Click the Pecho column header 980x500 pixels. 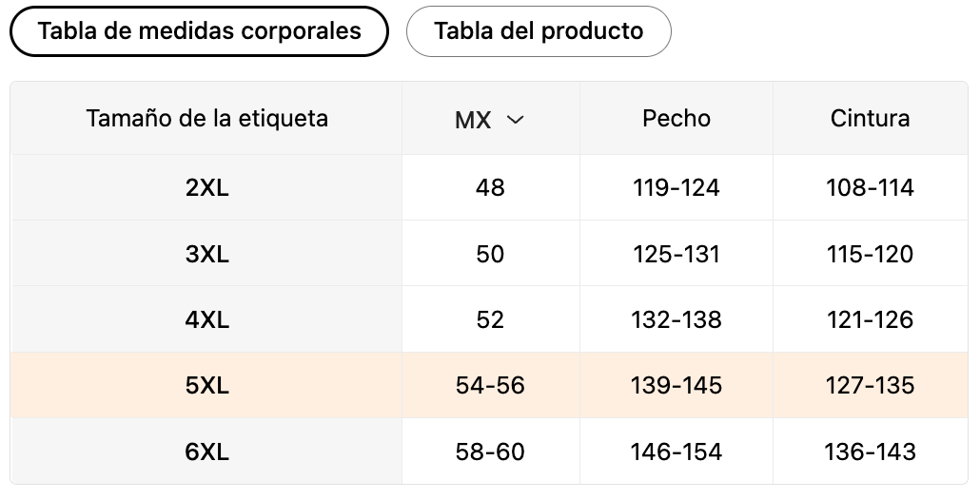pyautogui.click(x=676, y=119)
